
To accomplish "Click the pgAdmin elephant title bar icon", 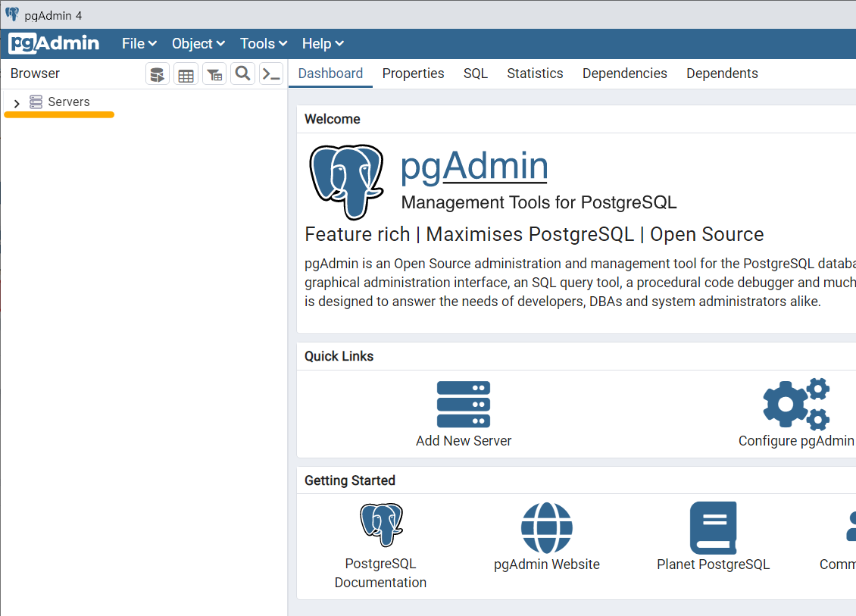I will coord(12,14).
